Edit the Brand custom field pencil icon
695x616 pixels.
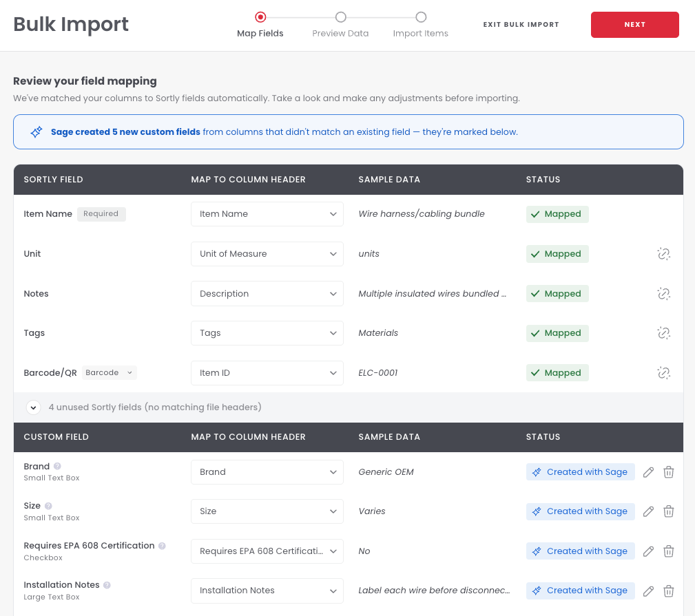point(648,472)
